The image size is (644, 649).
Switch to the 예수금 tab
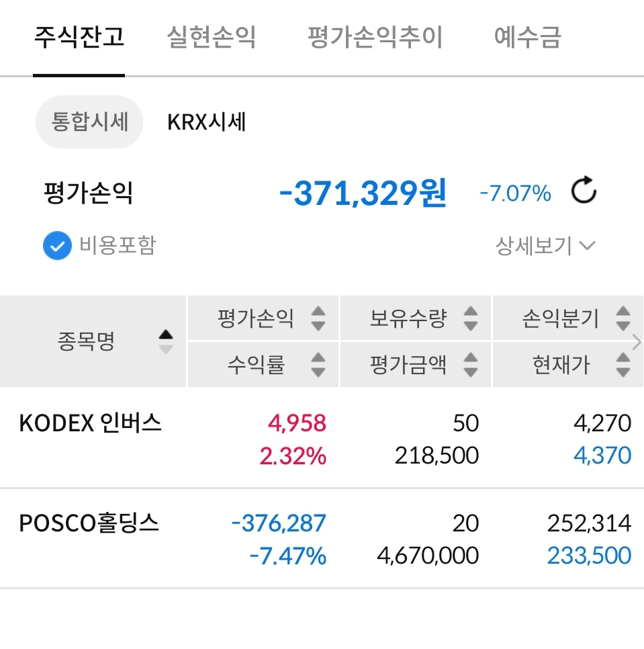pyautogui.click(x=527, y=37)
